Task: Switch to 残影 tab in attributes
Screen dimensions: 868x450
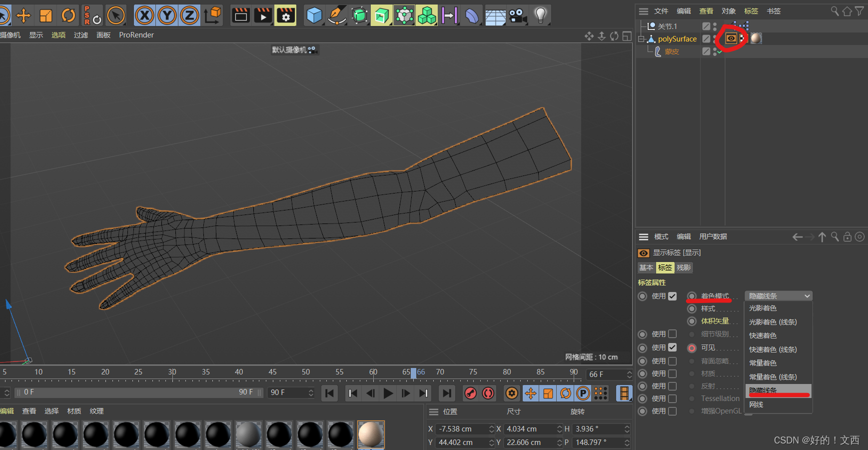Action: click(x=684, y=267)
